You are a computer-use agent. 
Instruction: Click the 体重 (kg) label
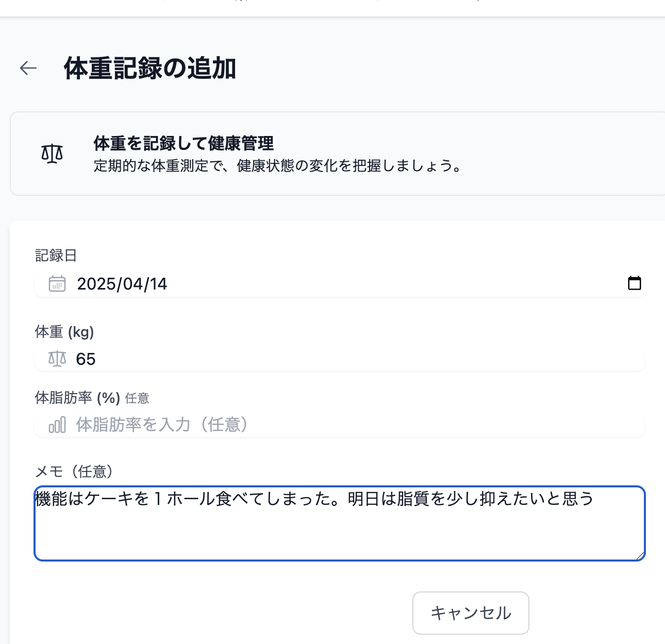coord(64,332)
